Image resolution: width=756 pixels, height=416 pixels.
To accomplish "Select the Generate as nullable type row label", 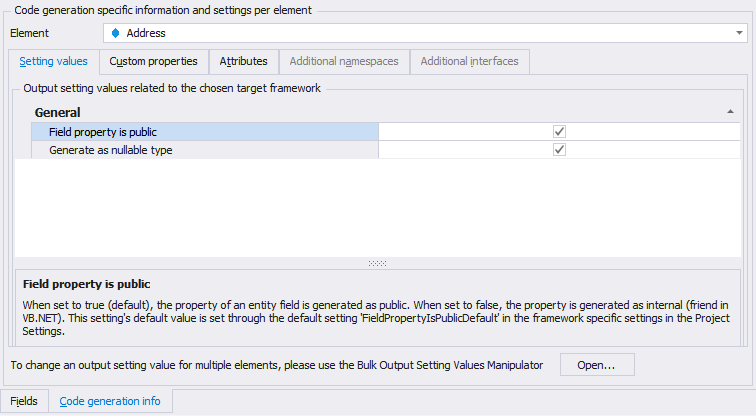I will click(x=110, y=150).
